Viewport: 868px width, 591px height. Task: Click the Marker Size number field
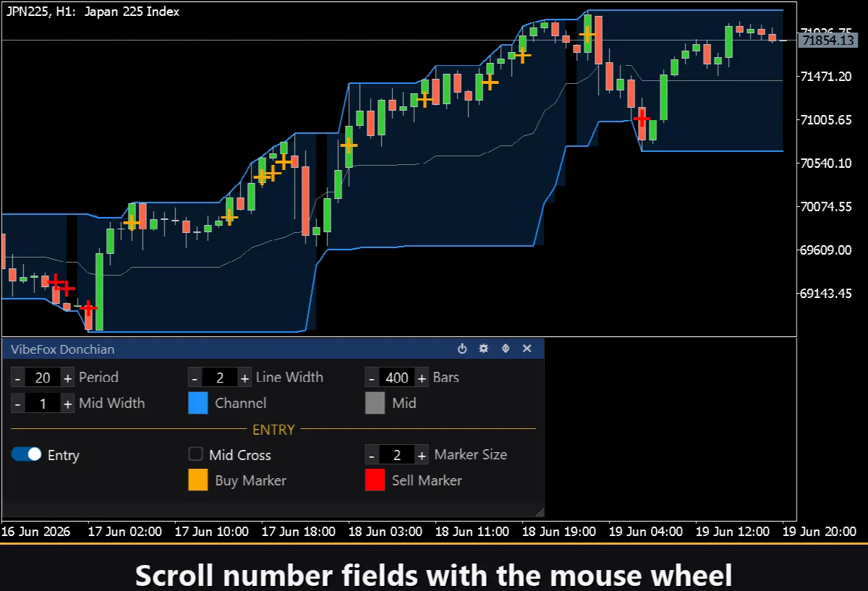[397, 455]
